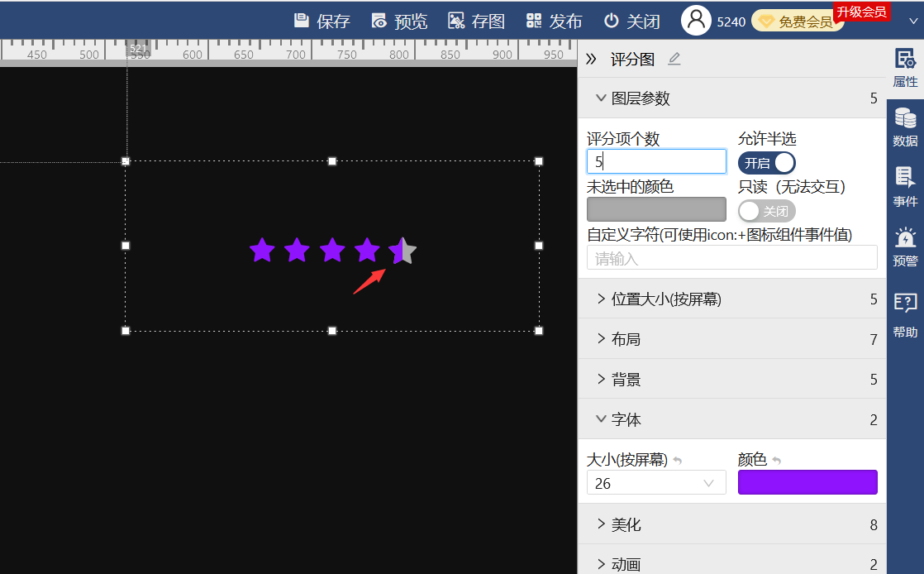Click the 免费会员 badge
Screen dimensions: 924x574
click(x=797, y=22)
